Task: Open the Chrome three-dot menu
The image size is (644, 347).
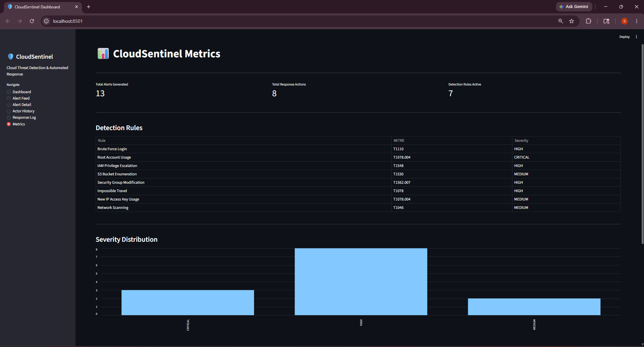Action: click(636, 21)
